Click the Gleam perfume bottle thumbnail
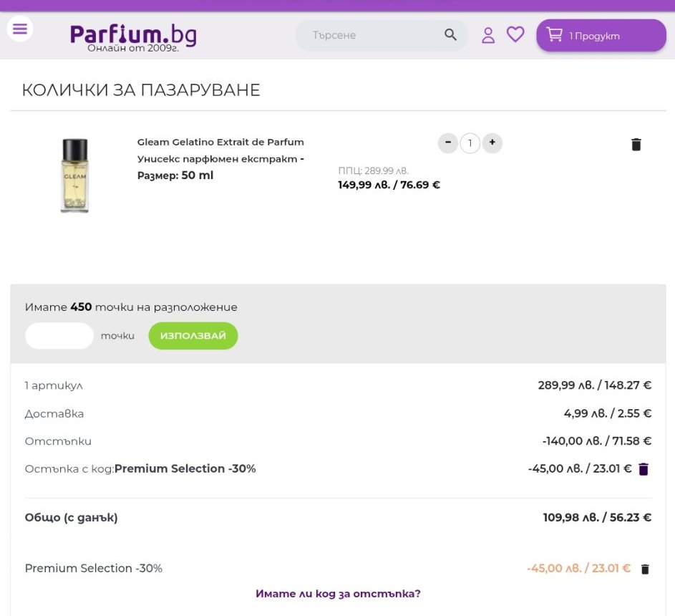Viewport: 675px width, 616px height. [x=74, y=175]
